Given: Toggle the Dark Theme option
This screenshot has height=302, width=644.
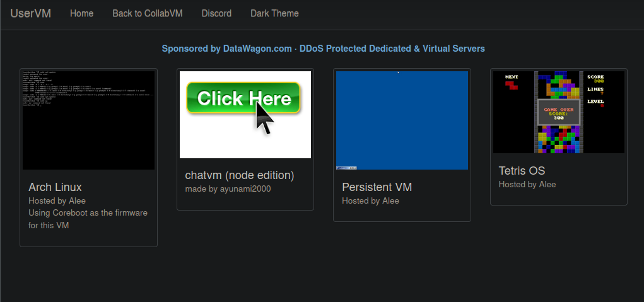Looking at the screenshot, I should pos(274,13).
